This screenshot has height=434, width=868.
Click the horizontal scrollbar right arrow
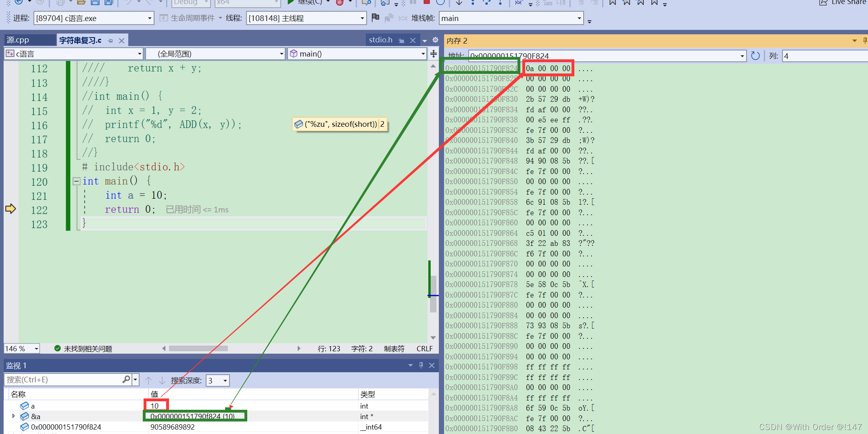(x=299, y=348)
